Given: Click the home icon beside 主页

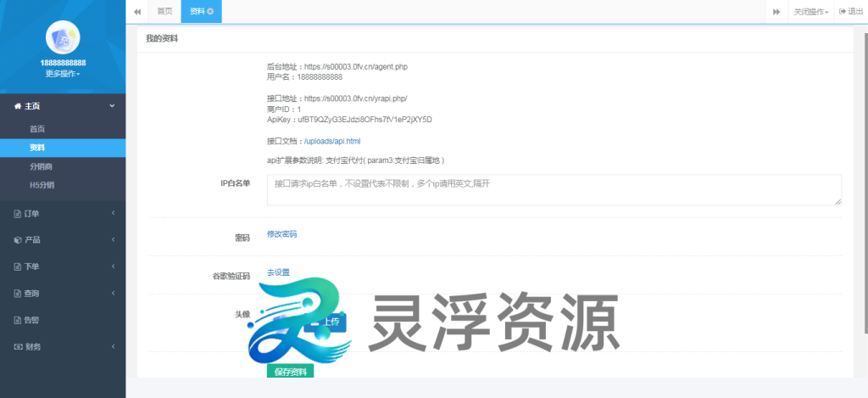Looking at the screenshot, I should coord(17,106).
